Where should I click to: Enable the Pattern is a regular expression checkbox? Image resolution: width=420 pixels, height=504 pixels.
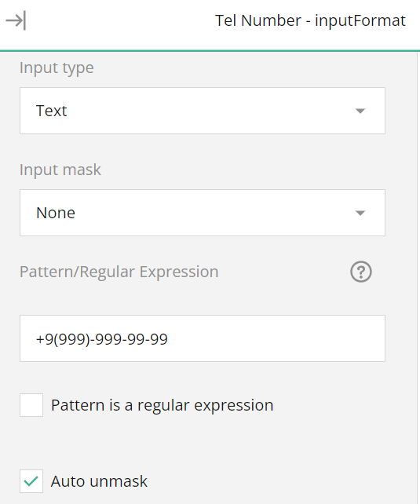pos(31,405)
